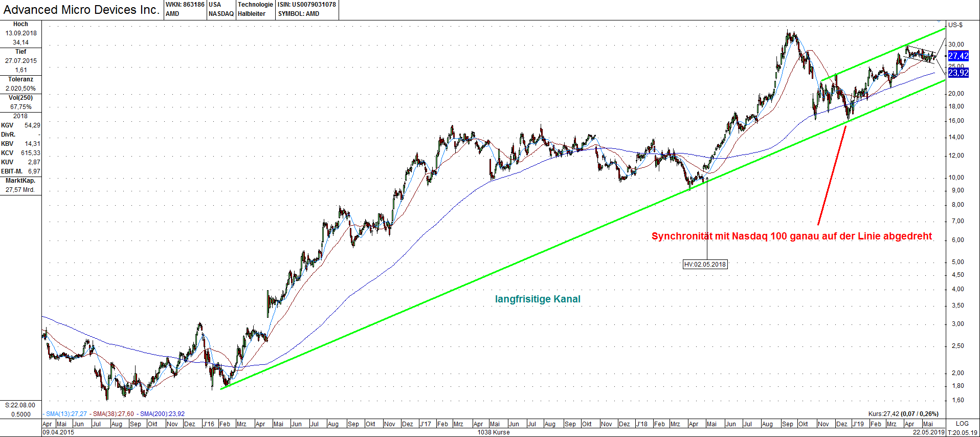Viewport: 980px width, 437px height.
Task: Select the tolerance value "2.020,50%"
Action: coord(21,89)
